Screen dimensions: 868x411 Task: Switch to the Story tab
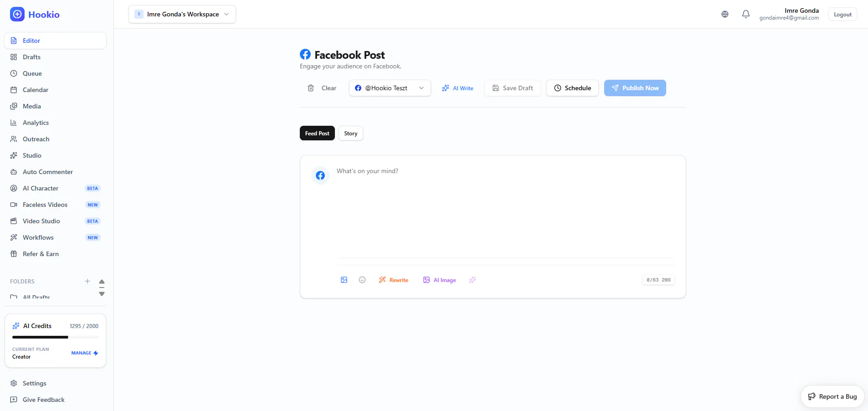351,133
